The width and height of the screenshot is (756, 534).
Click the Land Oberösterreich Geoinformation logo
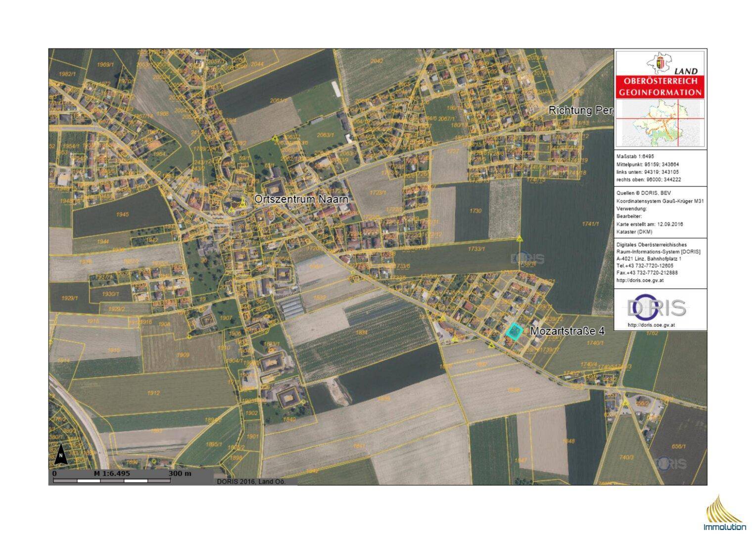661,75
